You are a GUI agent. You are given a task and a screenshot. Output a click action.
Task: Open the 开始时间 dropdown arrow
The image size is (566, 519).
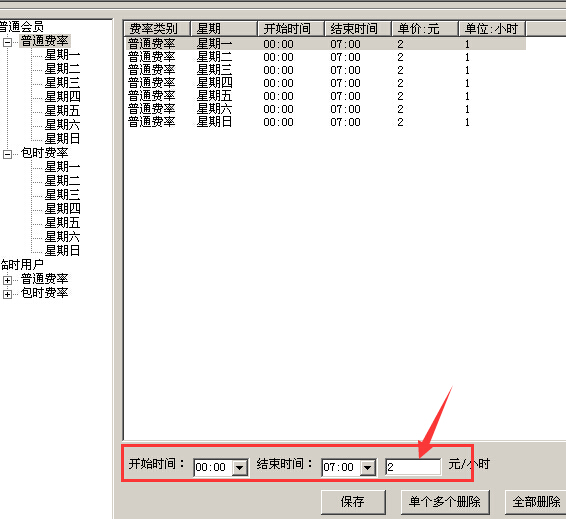pyautogui.click(x=239, y=468)
